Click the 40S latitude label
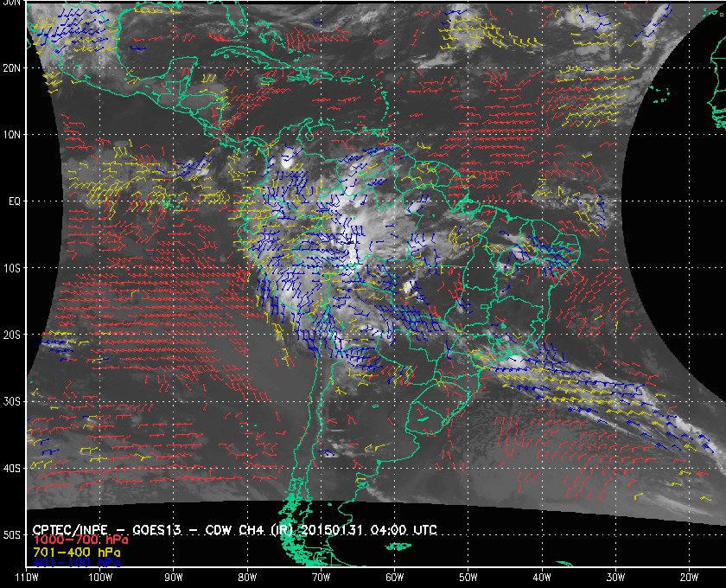Image resolution: width=726 pixels, height=588 pixels. pyautogui.click(x=12, y=469)
